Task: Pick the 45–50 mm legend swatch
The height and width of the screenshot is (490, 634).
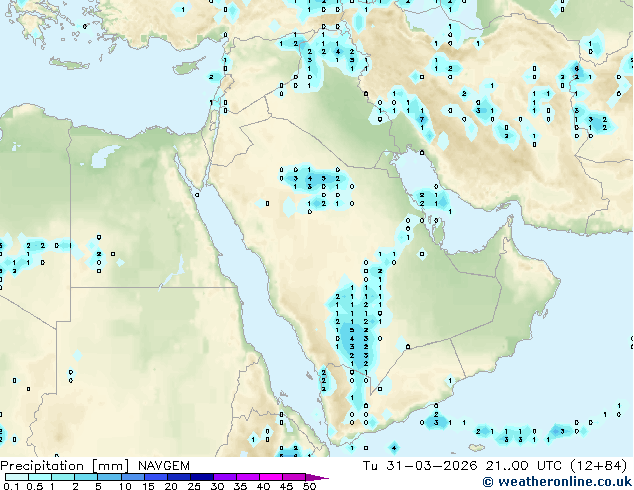Action: pyautogui.click(x=294, y=477)
